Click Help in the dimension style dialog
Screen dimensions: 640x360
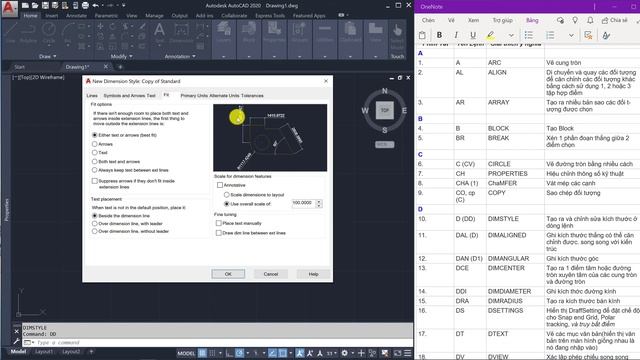(313, 274)
